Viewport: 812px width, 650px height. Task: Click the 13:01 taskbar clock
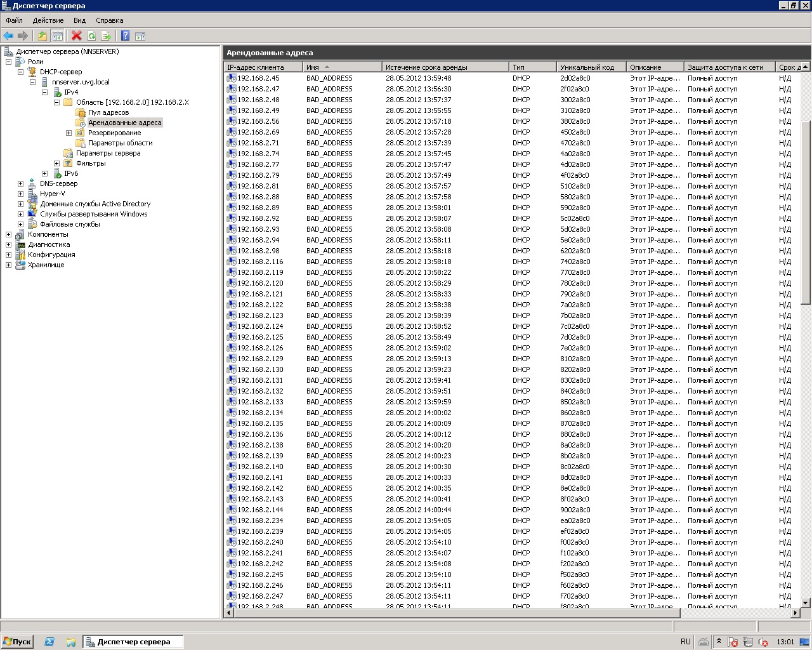tap(785, 642)
